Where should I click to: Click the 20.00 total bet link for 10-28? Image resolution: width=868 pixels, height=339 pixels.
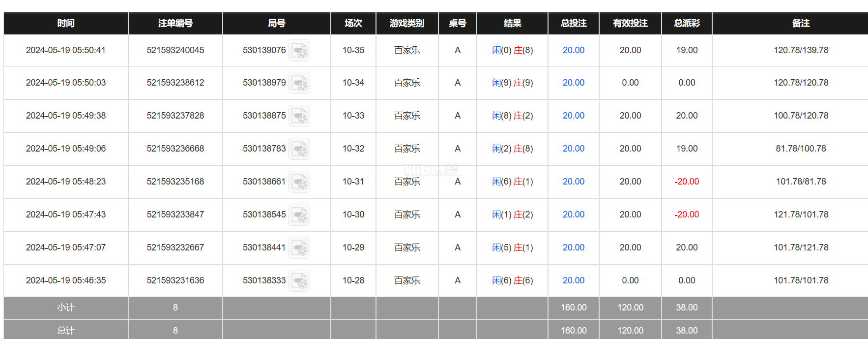point(574,280)
